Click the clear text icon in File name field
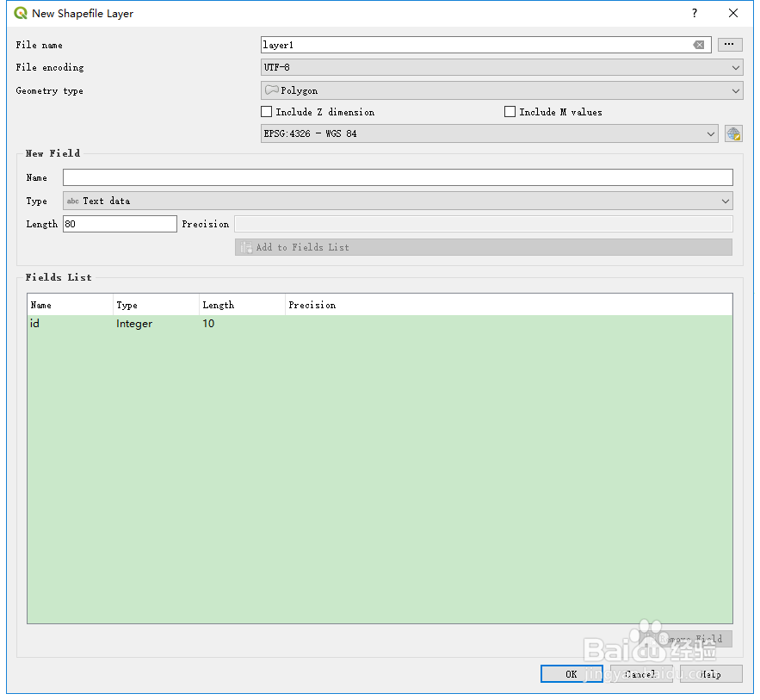760x700 pixels. [x=698, y=45]
